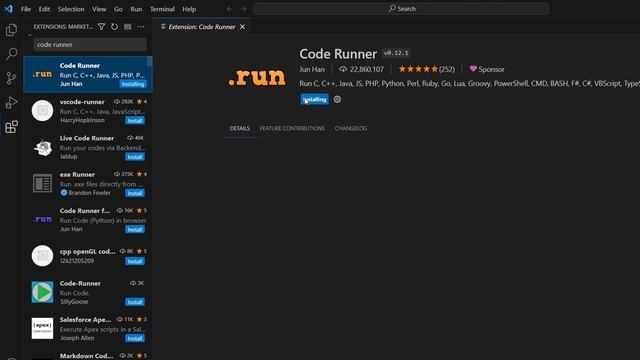Open the File menu
This screenshot has height=360, width=640.
[x=26, y=9]
